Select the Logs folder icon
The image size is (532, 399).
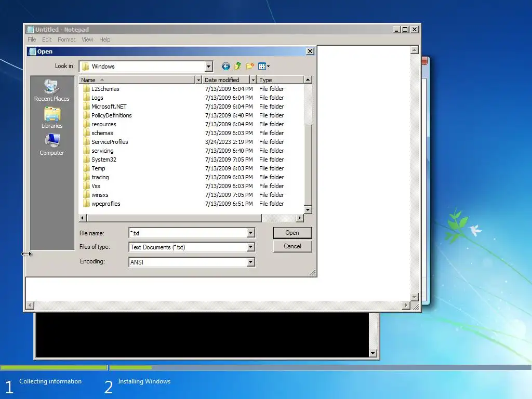pyautogui.click(x=86, y=98)
